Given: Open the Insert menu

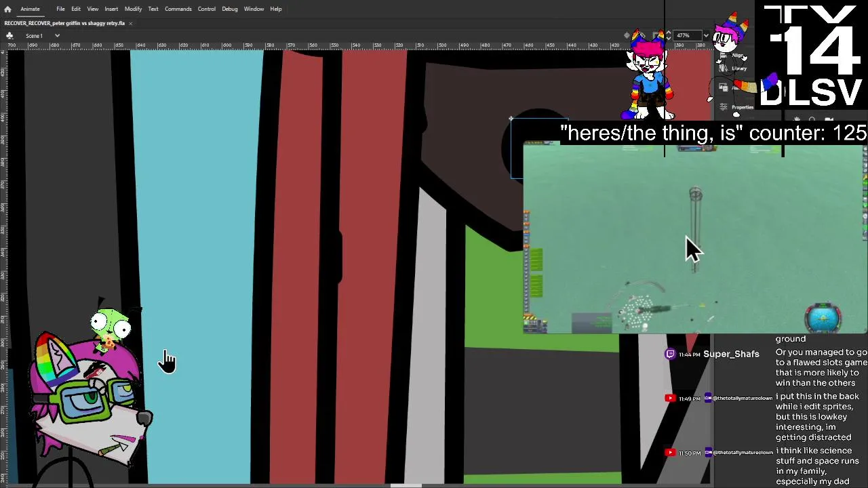Looking at the screenshot, I should (x=111, y=9).
